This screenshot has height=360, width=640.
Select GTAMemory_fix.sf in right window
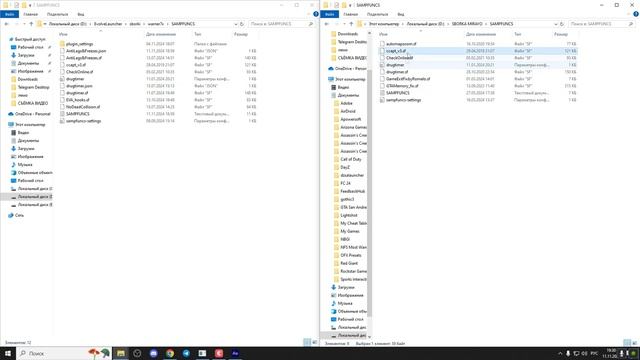coord(402,86)
